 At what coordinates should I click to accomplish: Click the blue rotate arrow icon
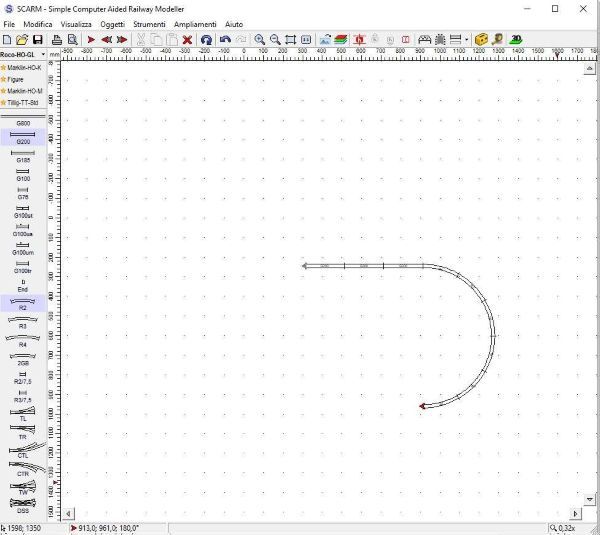click(206, 39)
